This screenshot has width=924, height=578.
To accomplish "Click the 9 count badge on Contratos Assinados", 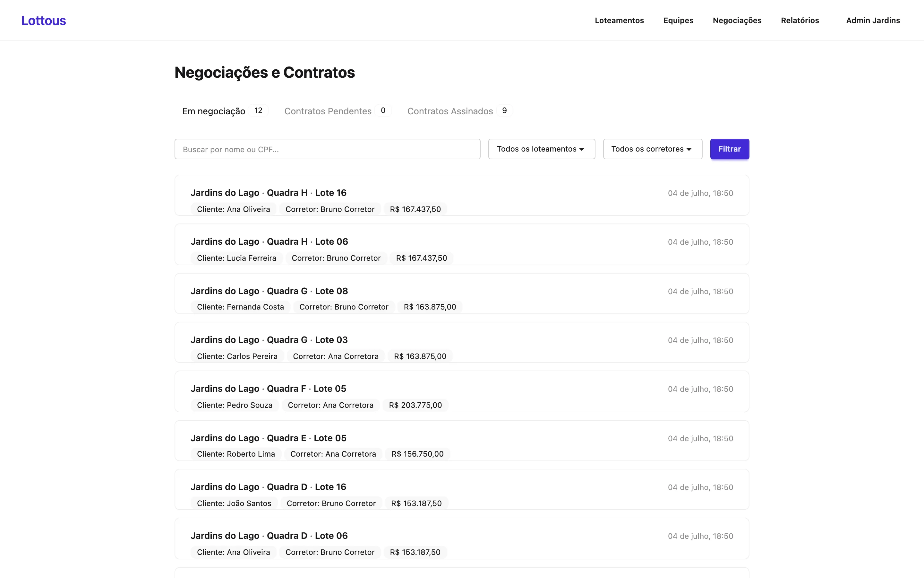I will tap(504, 110).
